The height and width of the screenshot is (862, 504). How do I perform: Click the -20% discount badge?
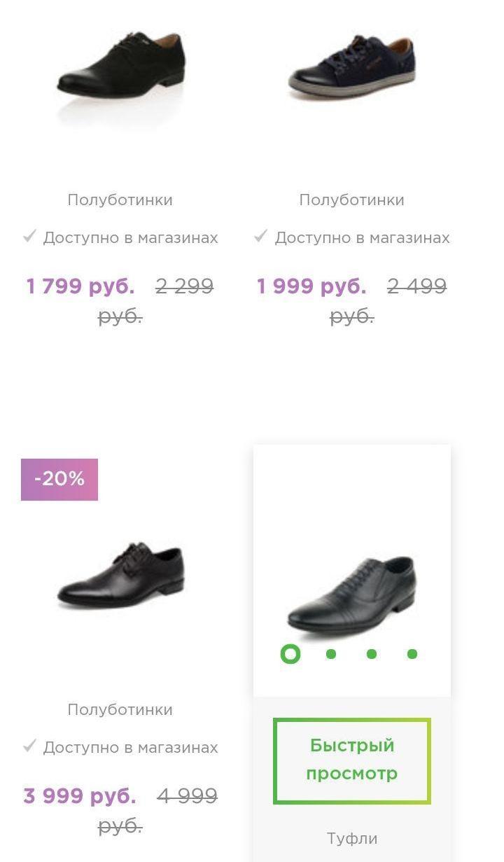tap(59, 479)
